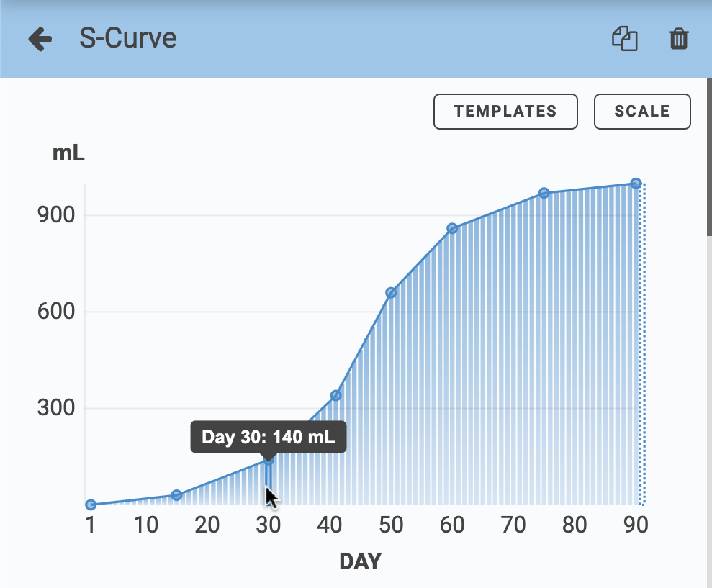The image size is (712, 588).
Task: Select the data point at Day 15
Action: 176,494
